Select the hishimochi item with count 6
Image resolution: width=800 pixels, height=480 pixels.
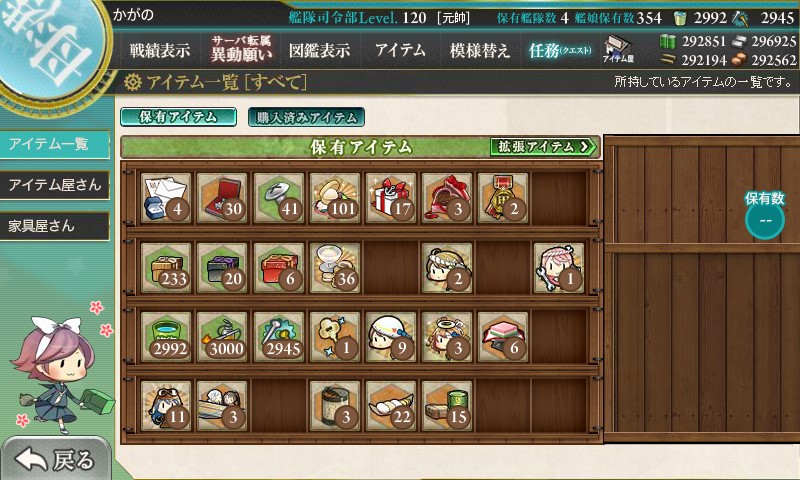[503, 337]
